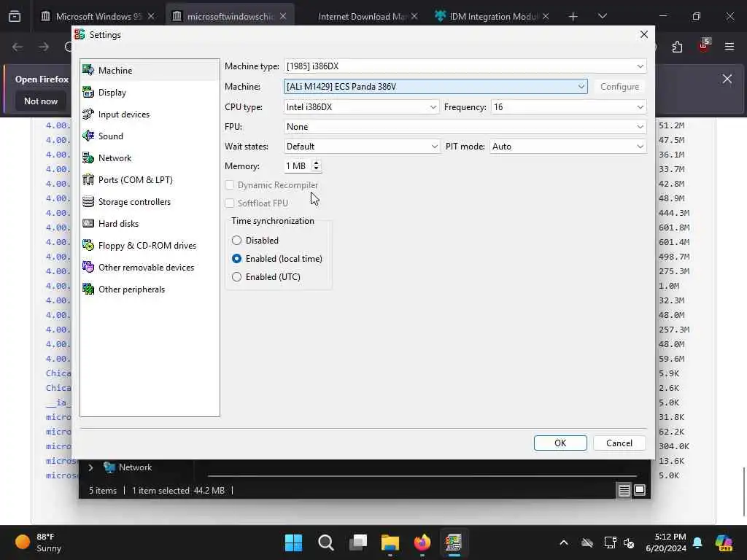This screenshot has width=747, height=560.
Task: Select Enabled (local time) radio button
Action: pos(236,259)
